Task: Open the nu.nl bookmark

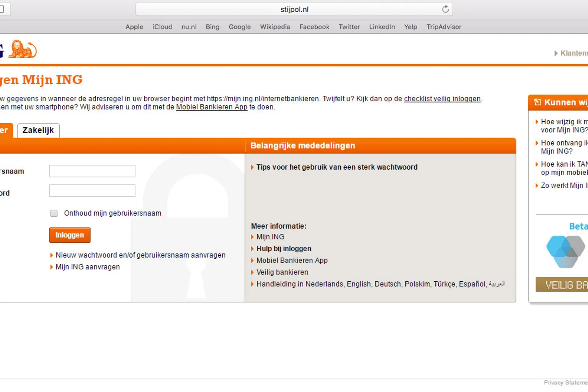Action: coord(189,27)
